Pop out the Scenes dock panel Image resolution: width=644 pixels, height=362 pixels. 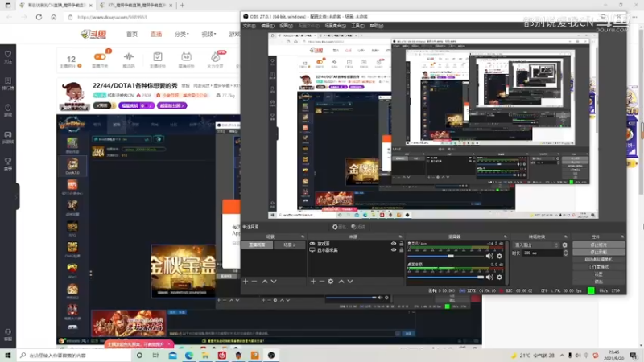click(x=303, y=237)
